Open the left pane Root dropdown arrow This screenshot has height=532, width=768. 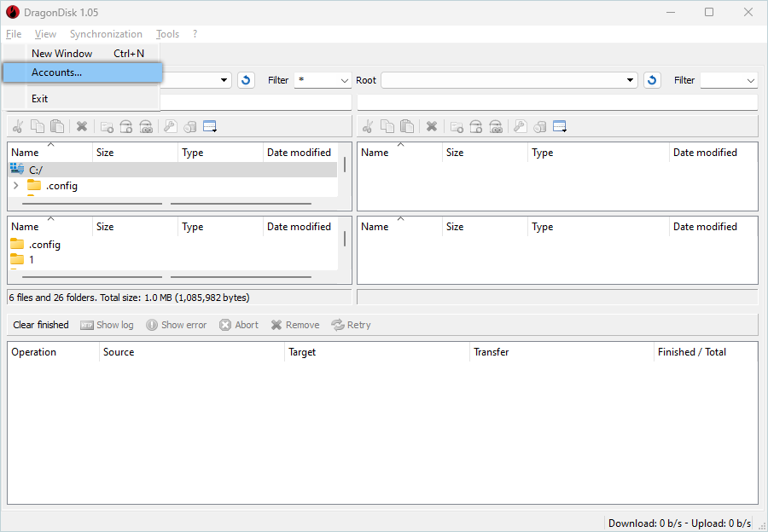point(224,80)
